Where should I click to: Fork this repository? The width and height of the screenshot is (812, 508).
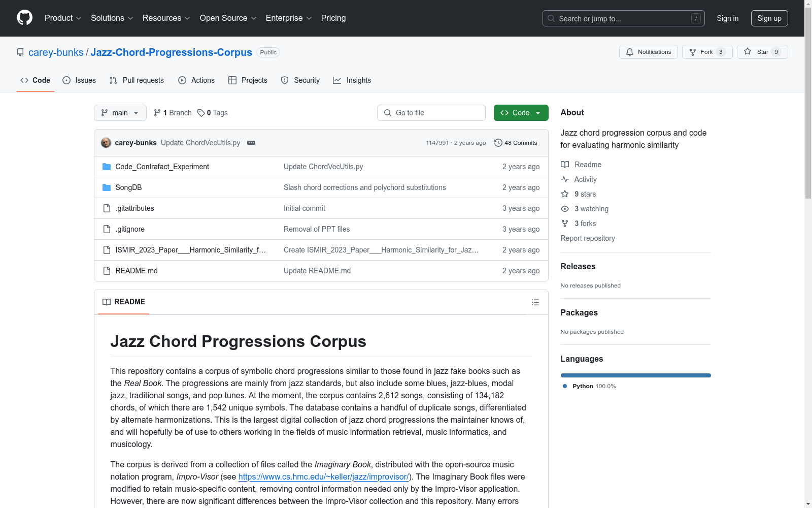tap(707, 52)
